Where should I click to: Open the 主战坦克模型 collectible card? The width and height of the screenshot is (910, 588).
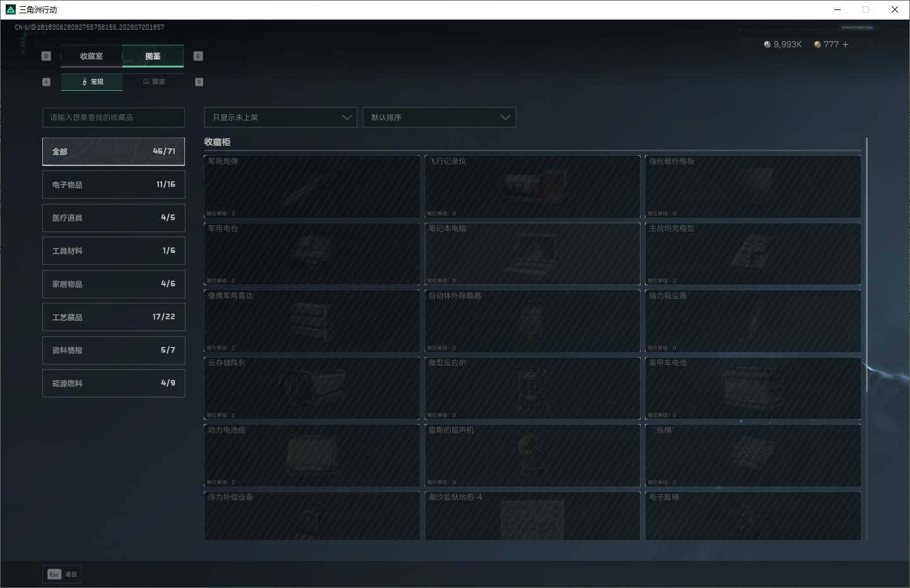tap(753, 254)
